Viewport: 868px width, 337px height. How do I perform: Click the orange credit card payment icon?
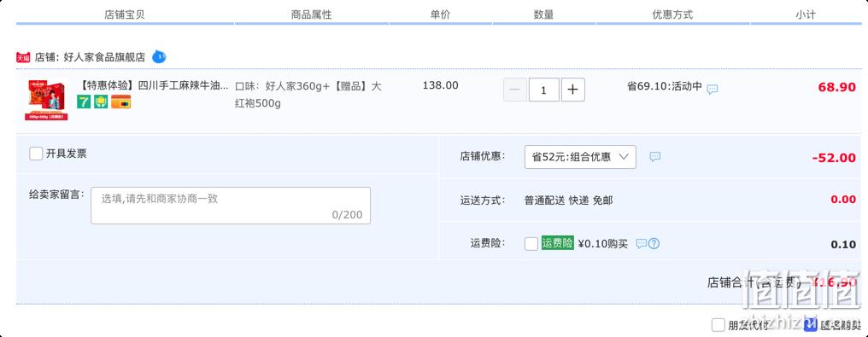(x=121, y=102)
